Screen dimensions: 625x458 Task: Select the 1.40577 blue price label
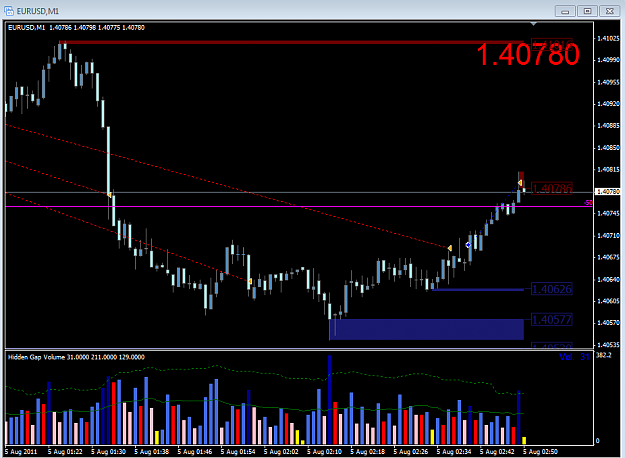tap(552, 319)
